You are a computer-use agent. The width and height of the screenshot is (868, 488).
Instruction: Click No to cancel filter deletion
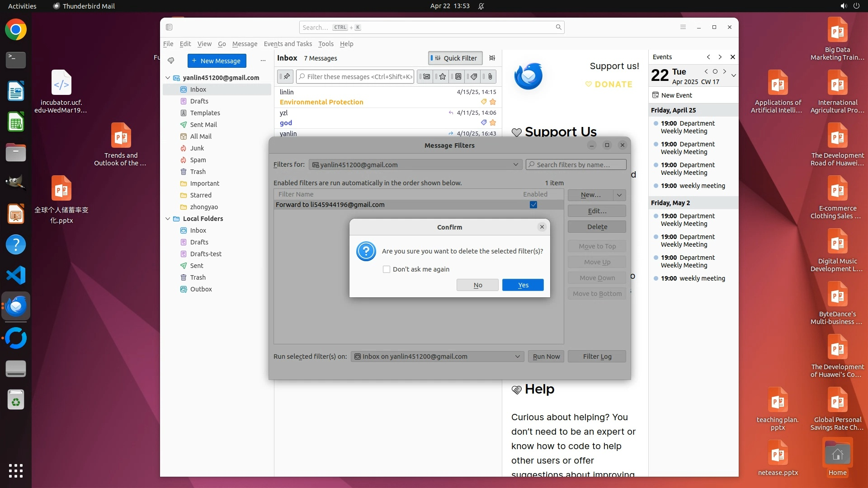pyautogui.click(x=477, y=285)
